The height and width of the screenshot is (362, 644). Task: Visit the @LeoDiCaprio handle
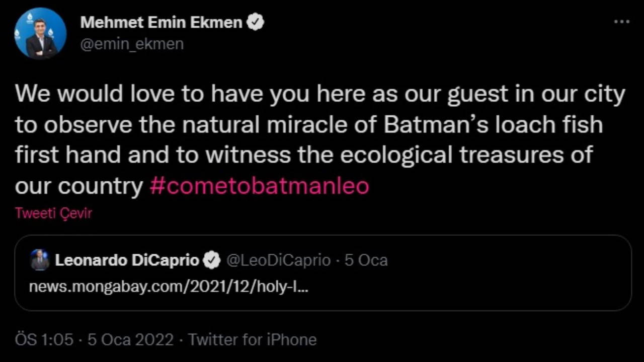click(x=278, y=260)
